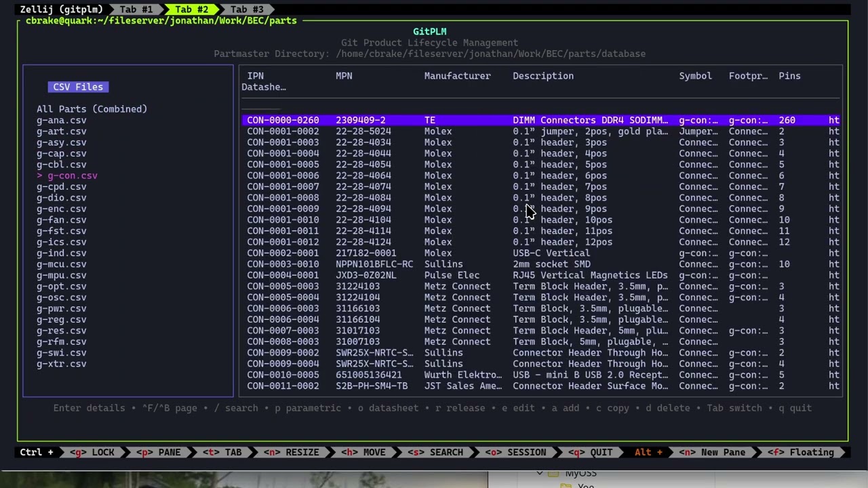Open g-enc.csv file
The image size is (868, 488).
coord(62,209)
